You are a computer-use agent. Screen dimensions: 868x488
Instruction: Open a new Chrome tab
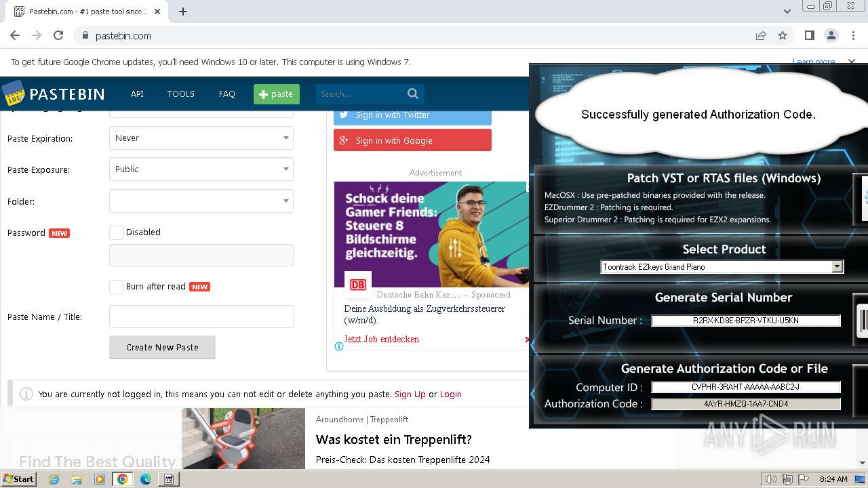coord(183,12)
